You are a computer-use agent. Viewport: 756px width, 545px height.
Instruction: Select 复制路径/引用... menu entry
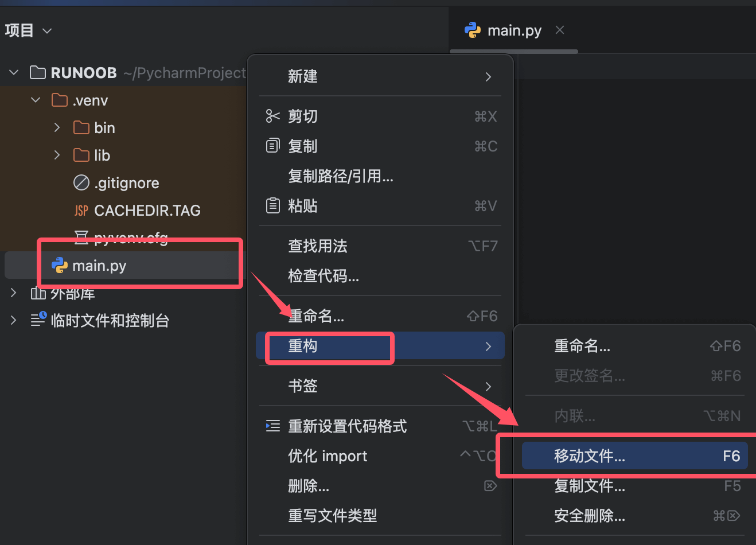[x=380, y=176]
